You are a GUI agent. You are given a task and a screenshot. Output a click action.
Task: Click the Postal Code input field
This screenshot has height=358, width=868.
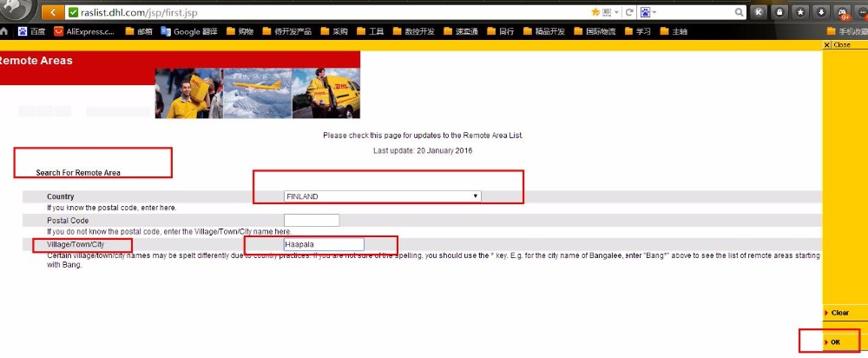311,220
